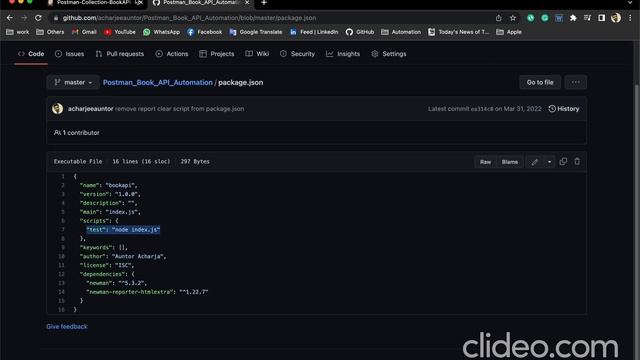The image size is (640, 360).
Task: Edit the file with the pencil icon
Action: [535, 162]
